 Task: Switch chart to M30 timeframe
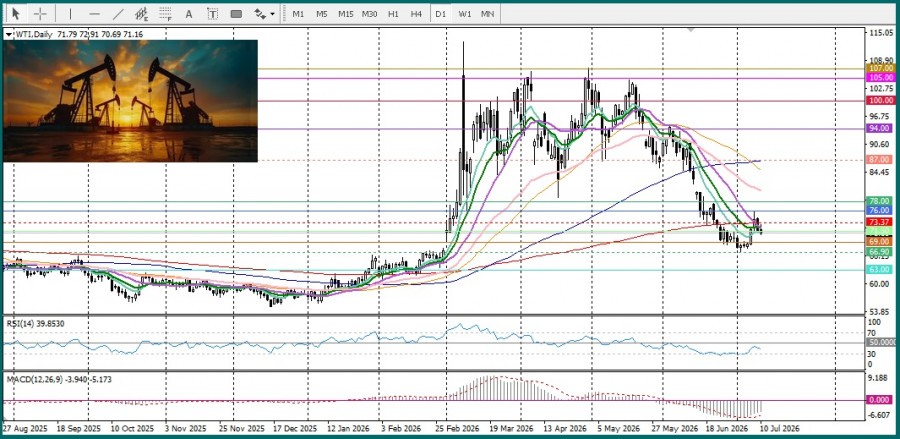(x=369, y=13)
